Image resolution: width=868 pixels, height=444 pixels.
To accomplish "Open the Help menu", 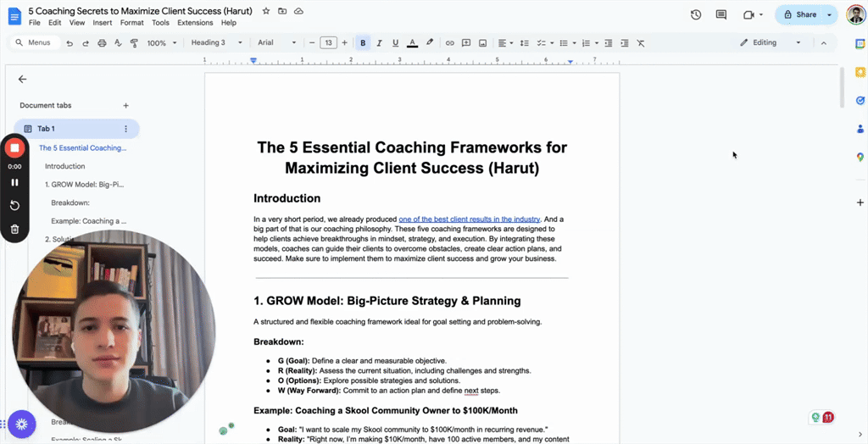I will coord(229,23).
